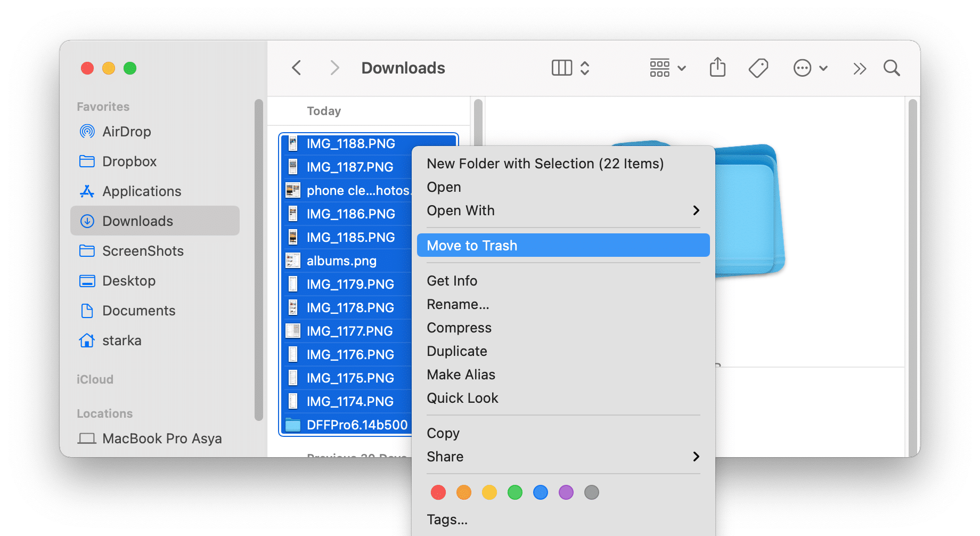The height and width of the screenshot is (536, 980).
Task: Open the view options dropdown next to grid icon
Action: pyautogui.click(x=682, y=68)
